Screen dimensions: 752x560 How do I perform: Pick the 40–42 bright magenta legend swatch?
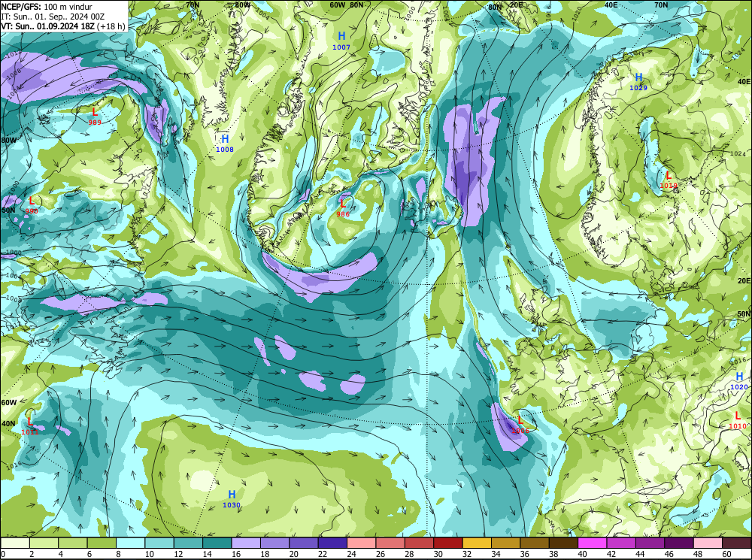593,543
